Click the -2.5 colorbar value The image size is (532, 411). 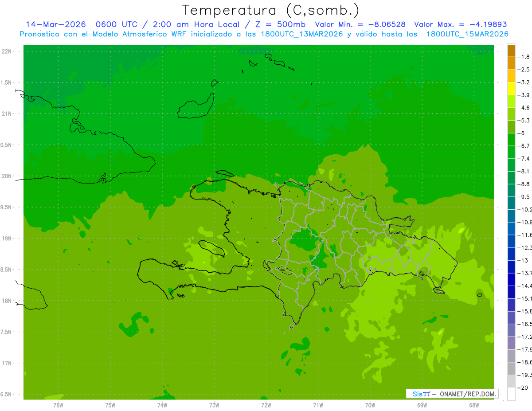click(x=524, y=70)
